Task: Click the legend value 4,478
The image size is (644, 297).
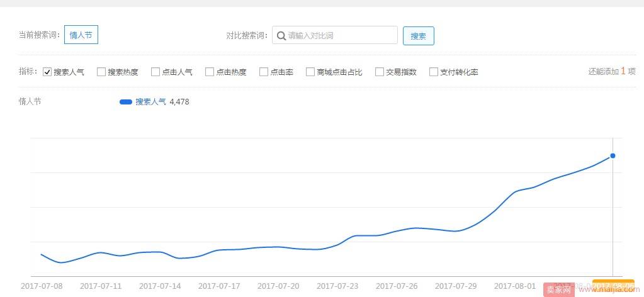Action: pos(179,102)
